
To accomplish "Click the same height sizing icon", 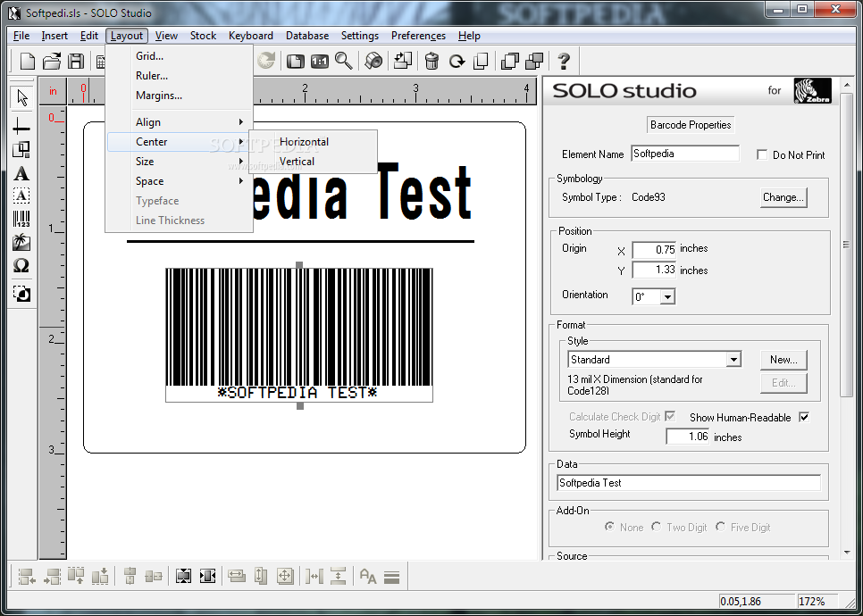I will click(x=261, y=577).
